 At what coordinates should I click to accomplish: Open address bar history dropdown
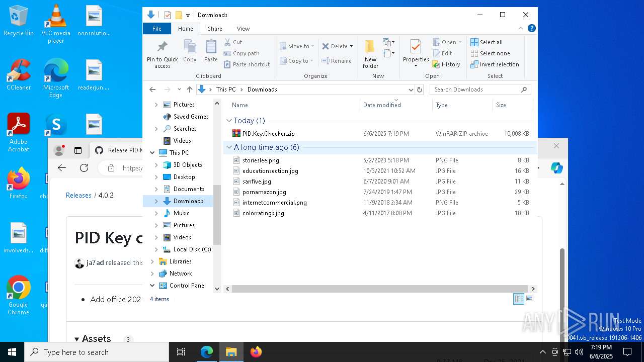click(411, 89)
